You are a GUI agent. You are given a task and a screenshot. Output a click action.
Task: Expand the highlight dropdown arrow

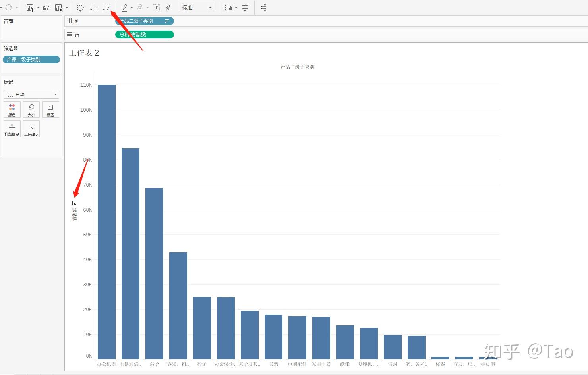click(x=132, y=8)
